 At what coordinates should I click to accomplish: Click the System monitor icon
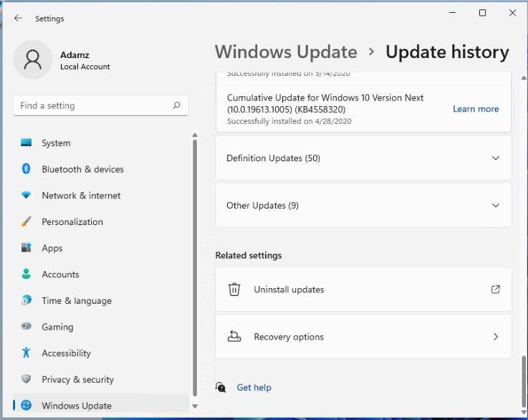[x=26, y=143]
